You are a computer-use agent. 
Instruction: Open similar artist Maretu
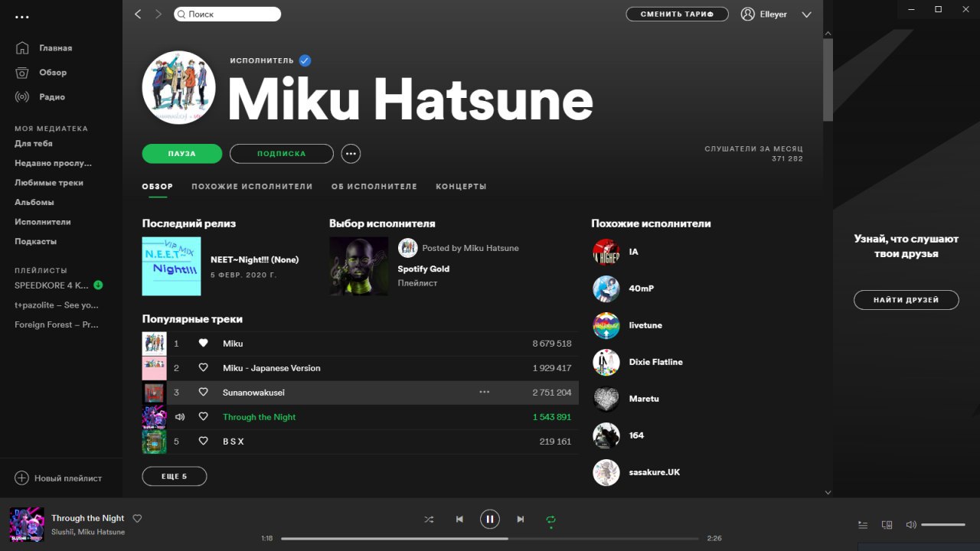644,399
